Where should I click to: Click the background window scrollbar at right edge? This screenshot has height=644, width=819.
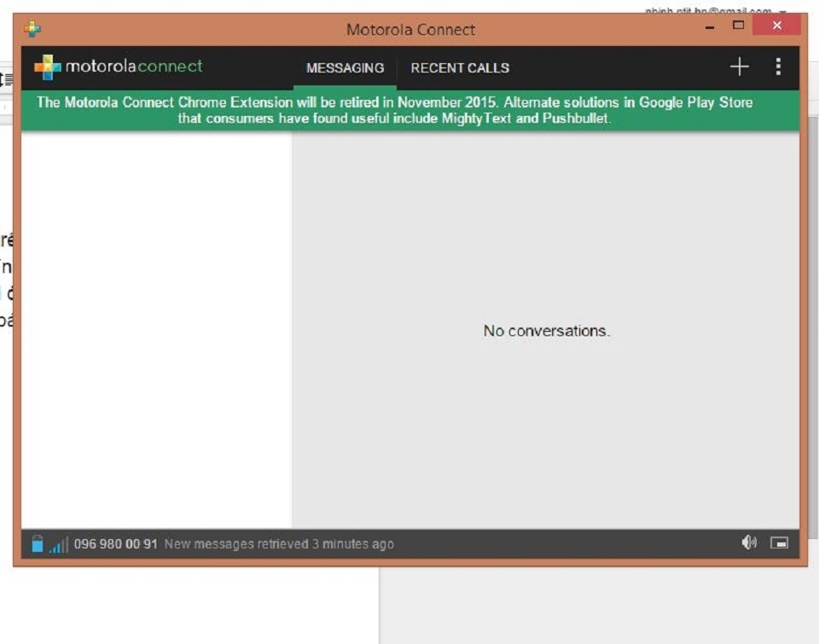coord(813,327)
